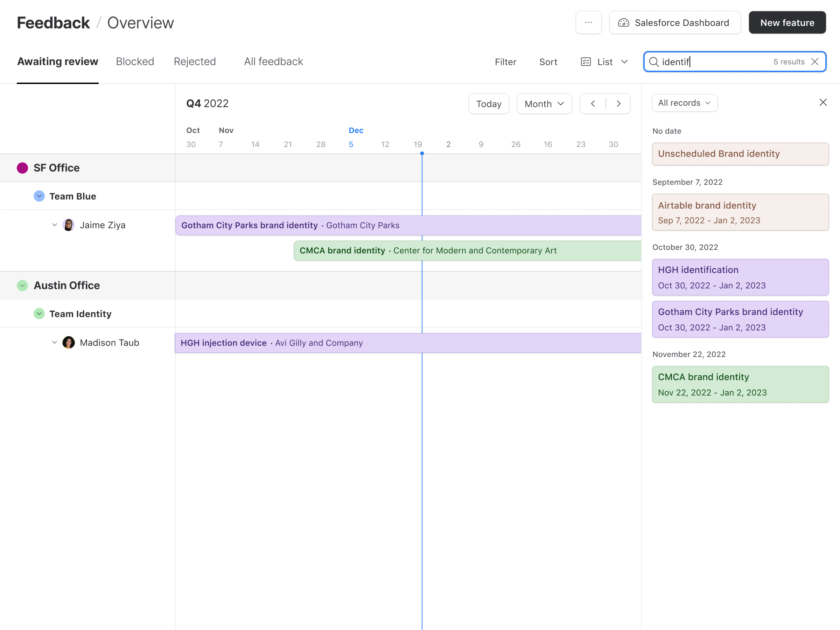Select the today marker dot on timeline
Viewport: 840px width, 630px height.
pyautogui.click(x=422, y=153)
